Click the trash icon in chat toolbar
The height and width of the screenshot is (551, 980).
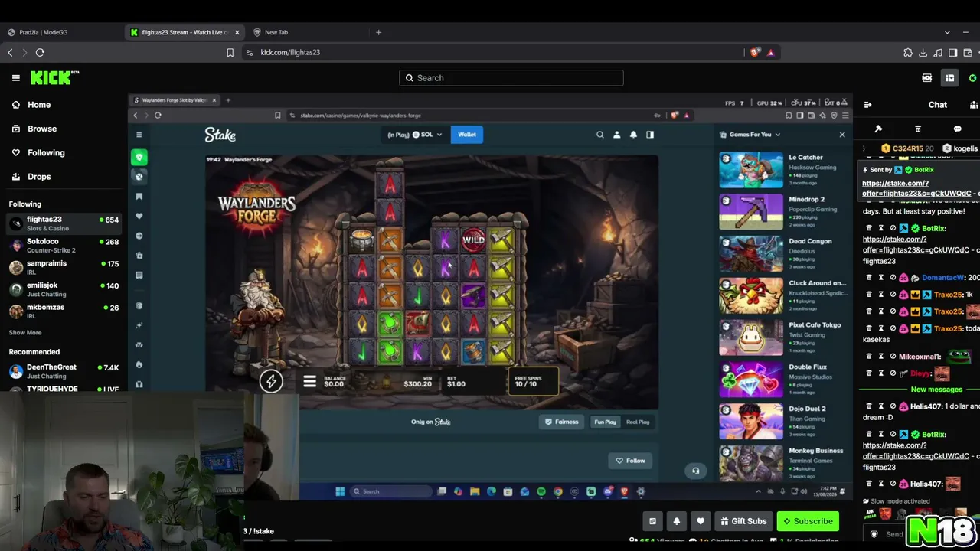918,129
